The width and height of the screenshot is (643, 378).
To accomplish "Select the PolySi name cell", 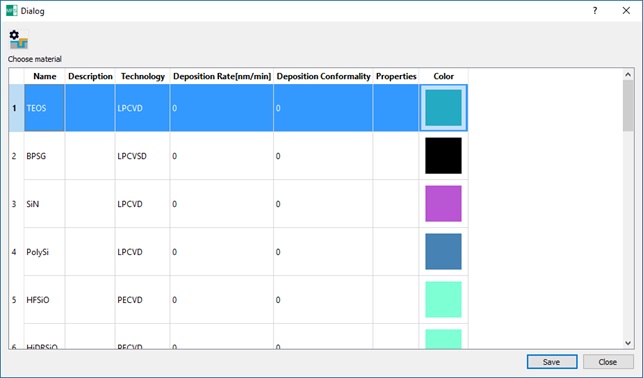I will click(44, 252).
